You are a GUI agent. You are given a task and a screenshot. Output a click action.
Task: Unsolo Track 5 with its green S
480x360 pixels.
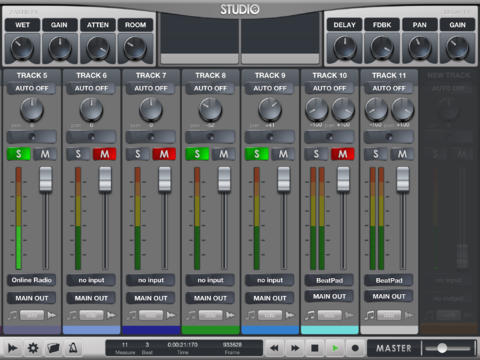pyautogui.click(x=19, y=154)
